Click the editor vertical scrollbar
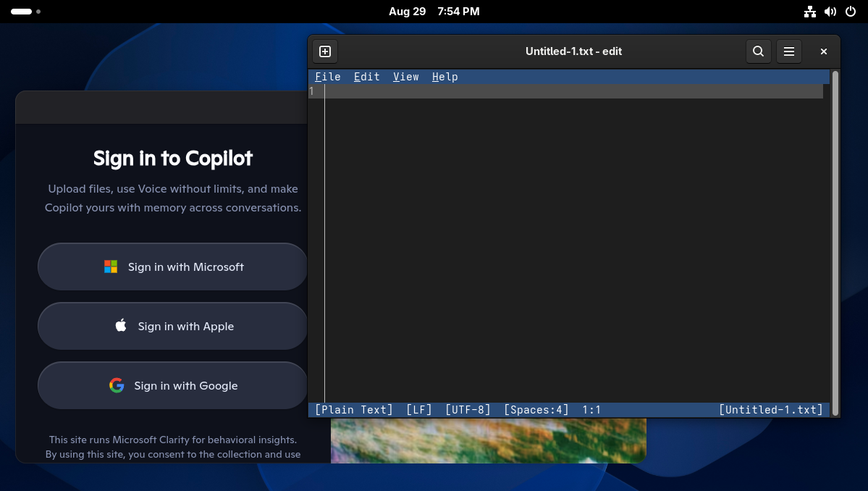 (x=835, y=243)
